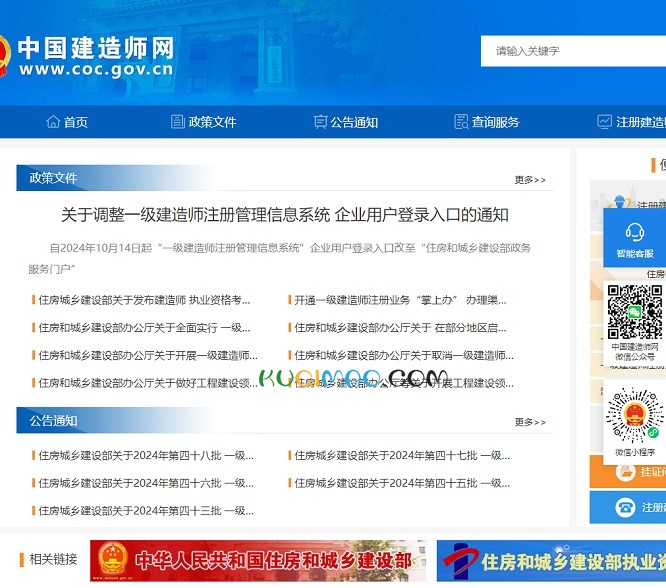Open 住房城乡建设部关于发布建造师 执业资格考... link
Screen dimensions: 666x588
pos(144,300)
